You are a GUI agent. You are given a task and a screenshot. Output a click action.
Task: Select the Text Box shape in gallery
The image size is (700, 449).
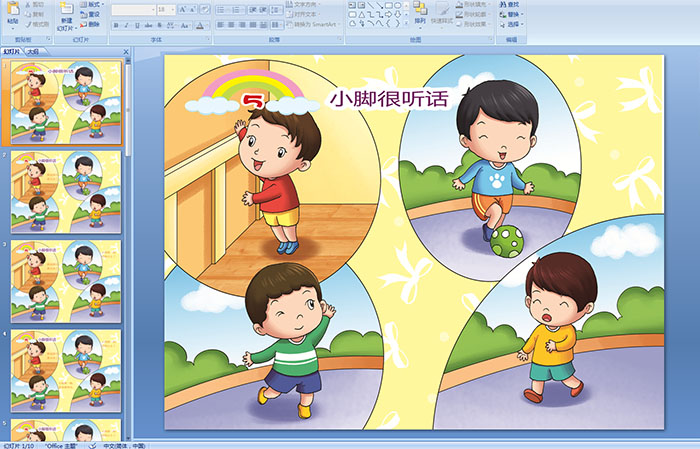click(352, 5)
